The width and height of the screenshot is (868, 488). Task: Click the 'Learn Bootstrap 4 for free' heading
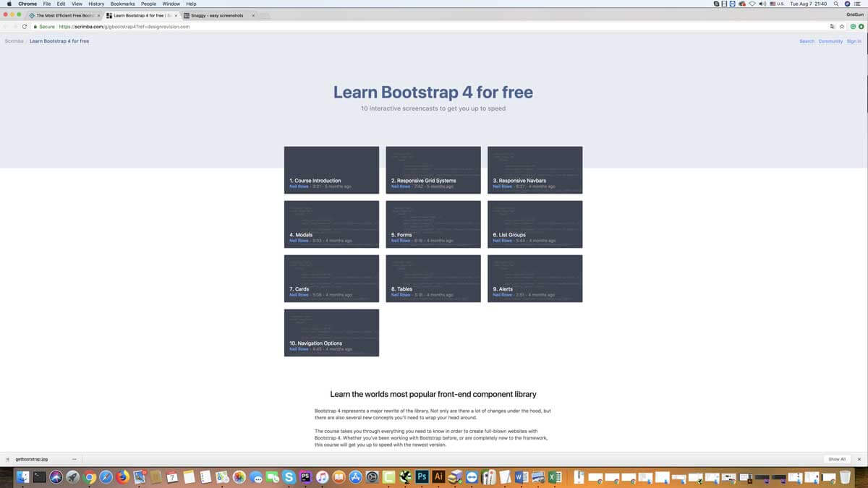click(x=433, y=92)
